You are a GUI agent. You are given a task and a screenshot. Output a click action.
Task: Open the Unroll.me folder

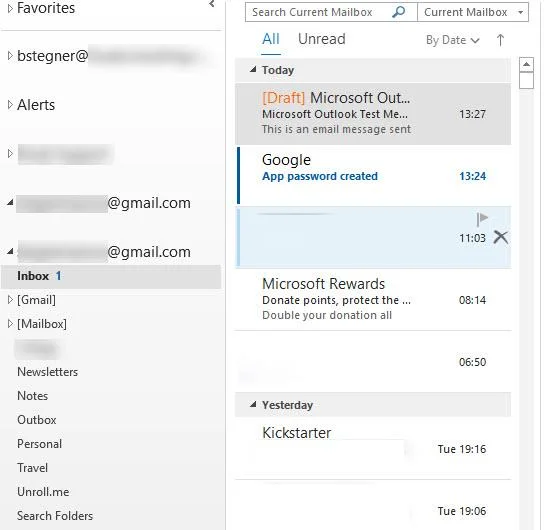coord(43,491)
